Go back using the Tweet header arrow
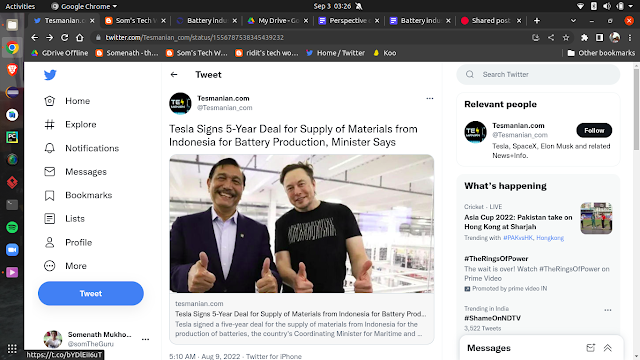The width and height of the screenshot is (640, 360). (x=174, y=75)
